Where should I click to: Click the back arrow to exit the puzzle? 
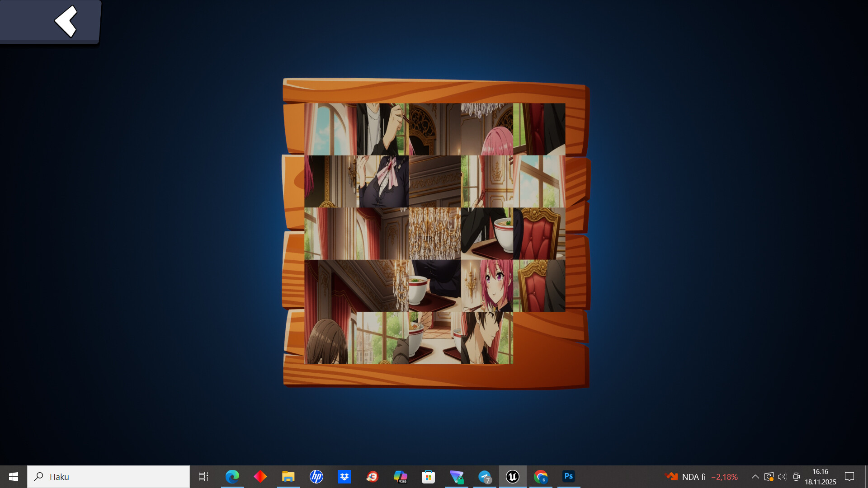pyautogui.click(x=66, y=21)
